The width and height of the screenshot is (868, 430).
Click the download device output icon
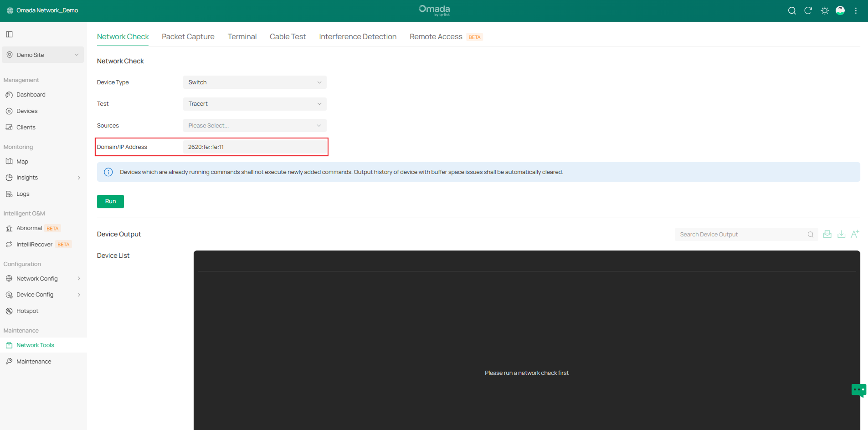point(841,234)
